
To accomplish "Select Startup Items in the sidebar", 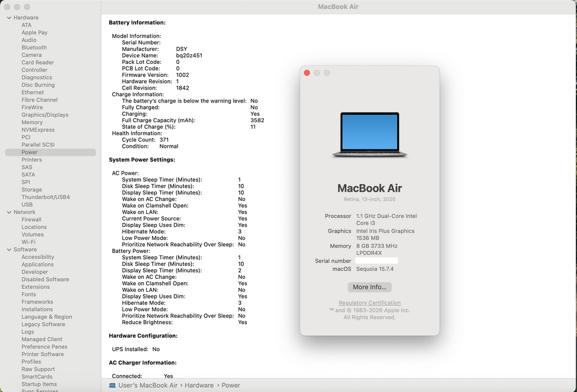I will click(39, 384).
